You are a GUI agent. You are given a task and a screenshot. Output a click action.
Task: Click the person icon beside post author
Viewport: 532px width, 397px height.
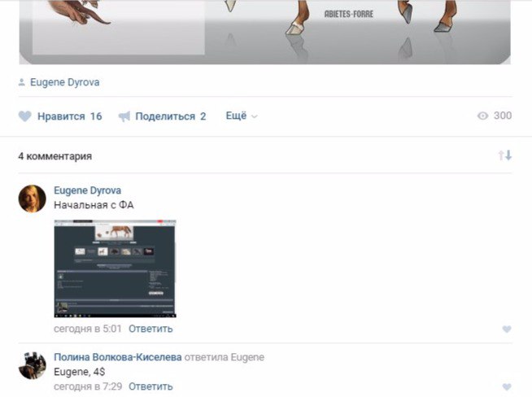(22, 82)
